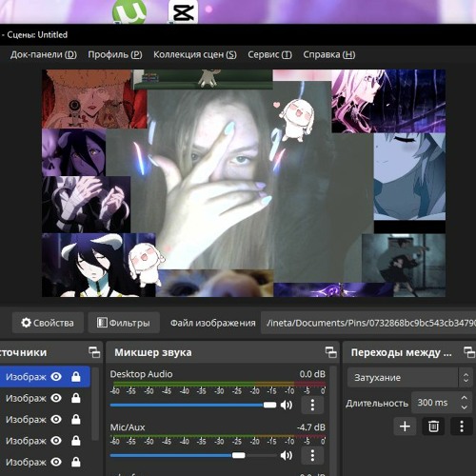Select the dancing figure image in preview

(404, 266)
